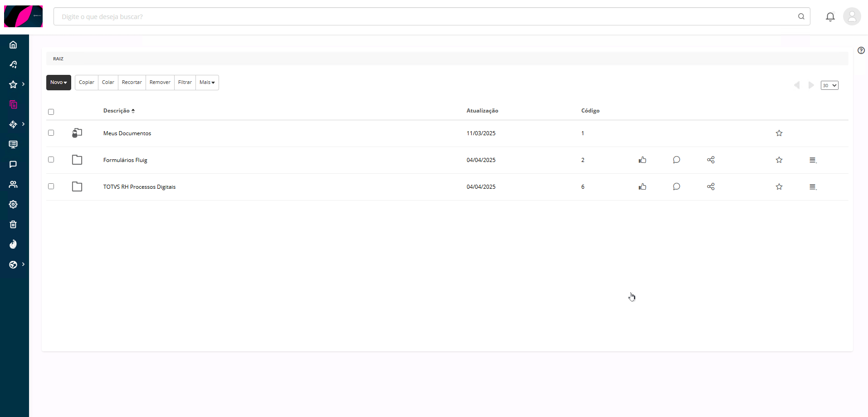Click the Meus Documentos folder icon
The height and width of the screenshot is (417, 868).
(x=77, y=133)
